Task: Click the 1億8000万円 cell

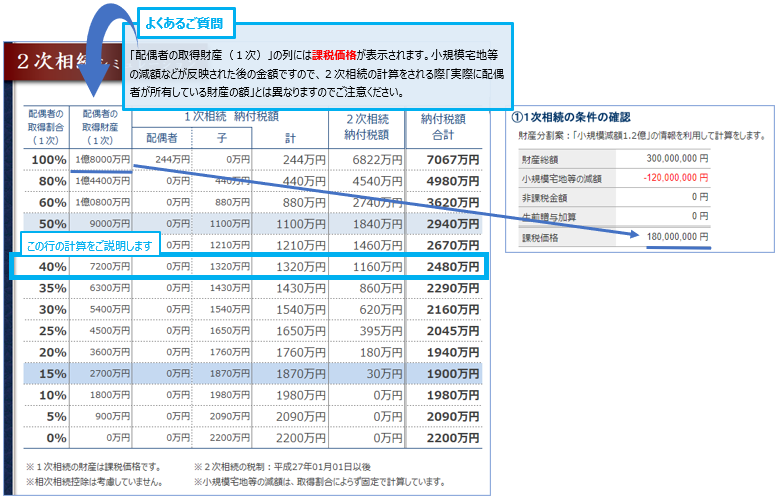Action: click(104, 160)
